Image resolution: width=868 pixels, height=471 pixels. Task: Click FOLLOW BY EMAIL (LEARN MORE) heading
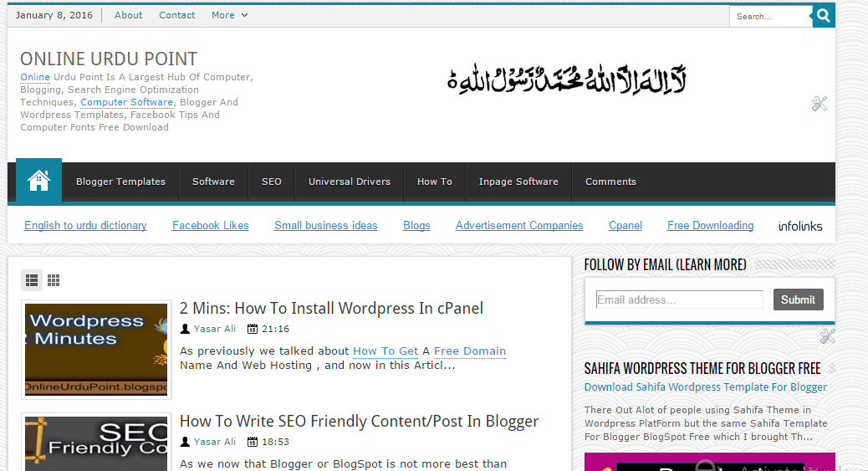pos(666,265)
